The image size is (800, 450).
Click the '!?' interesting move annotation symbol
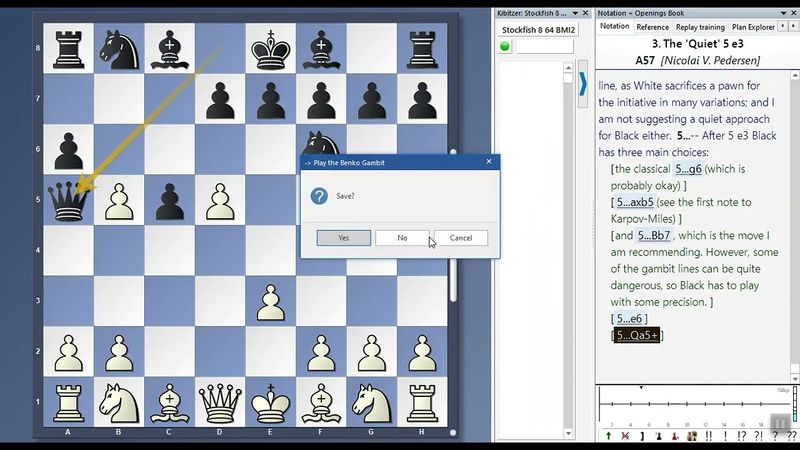tap(742, 436)
